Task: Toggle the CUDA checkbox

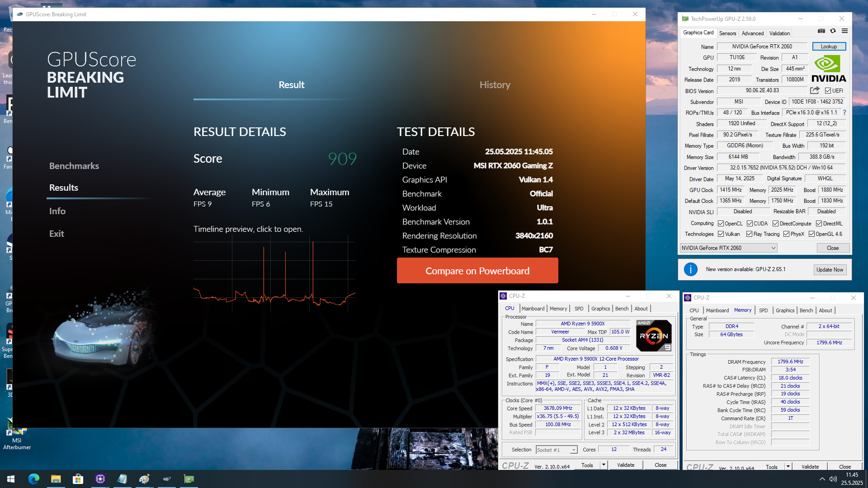Action: (x=750, y=224)
